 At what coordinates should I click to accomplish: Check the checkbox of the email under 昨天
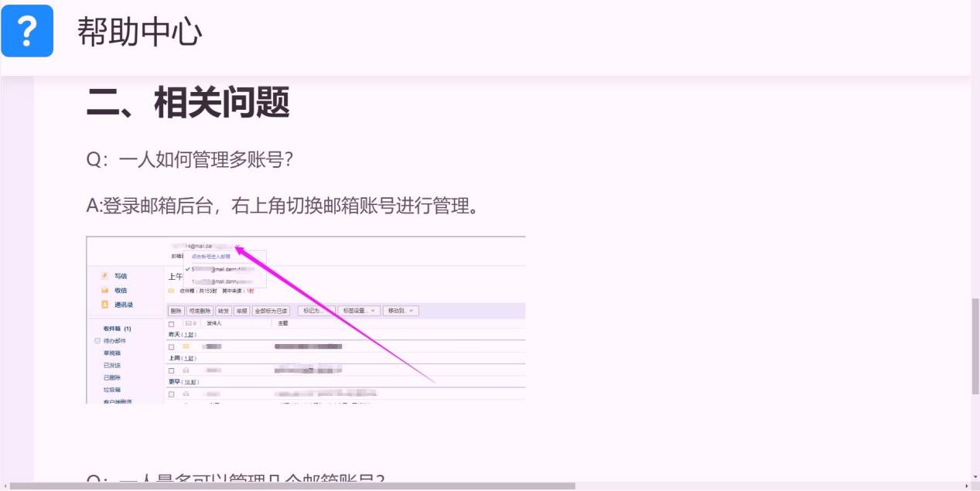coord(172,347)
